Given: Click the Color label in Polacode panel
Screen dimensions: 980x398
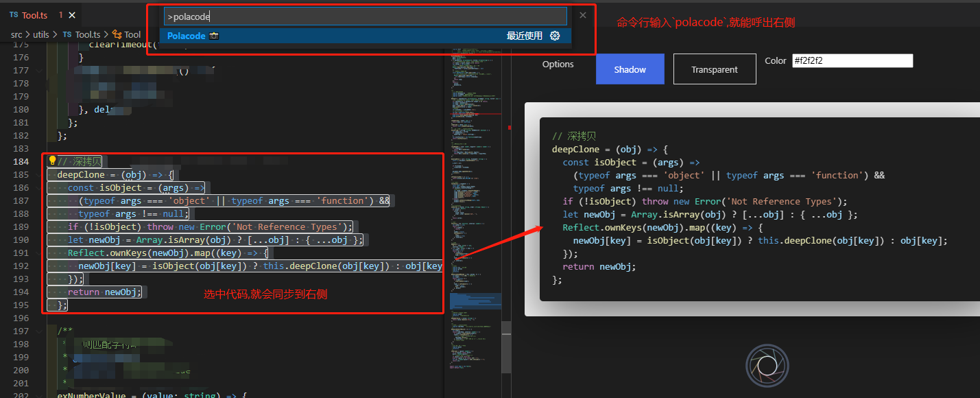Looking at the screenshot, I should (776, 60).
